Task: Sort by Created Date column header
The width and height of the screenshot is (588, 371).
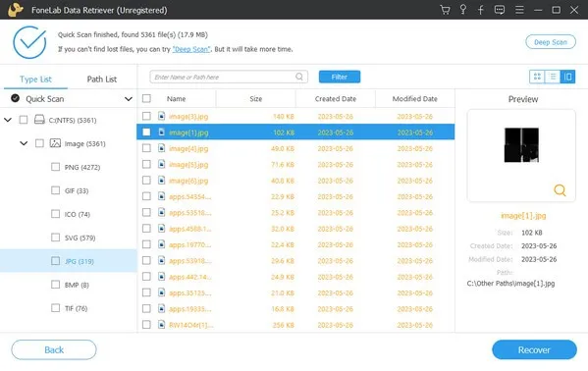Action: [x=336, y=99]
